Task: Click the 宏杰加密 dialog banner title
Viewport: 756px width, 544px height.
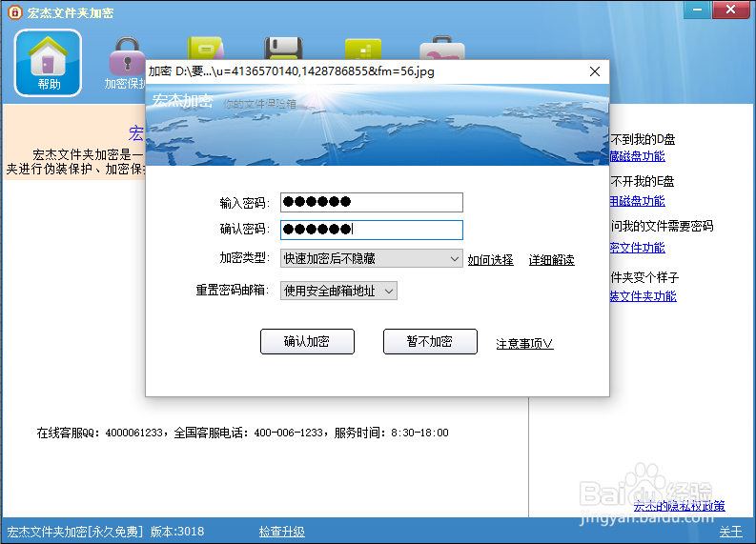Action: (x=182, y=100)
